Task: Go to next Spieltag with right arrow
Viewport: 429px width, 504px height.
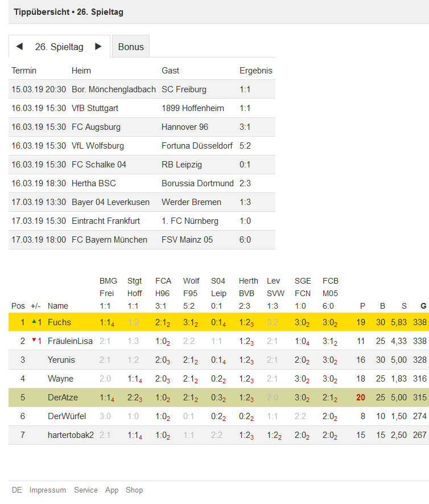Action: click(98, 46)
